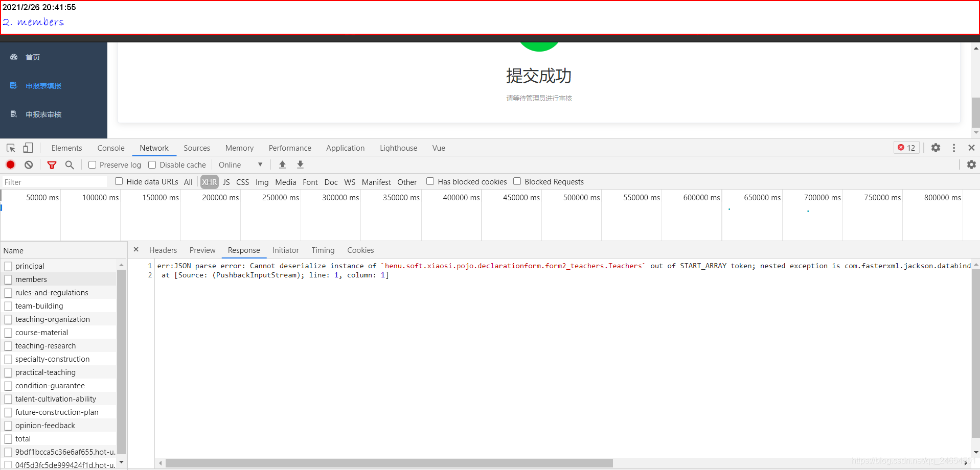Show the request Headers tab
Screen dimensions: 980x470
tap(163, 250)
